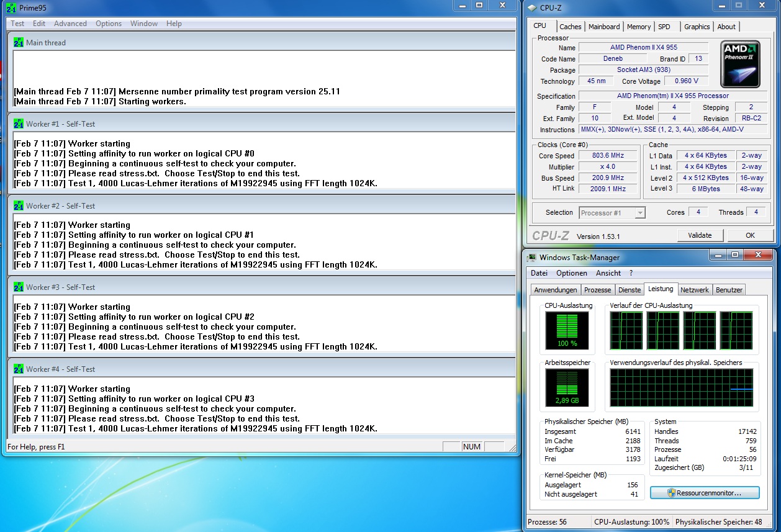Click the HT Link value 2009.1 MHz
Viewport: 781px width, 532px height.
coord(608,189)
